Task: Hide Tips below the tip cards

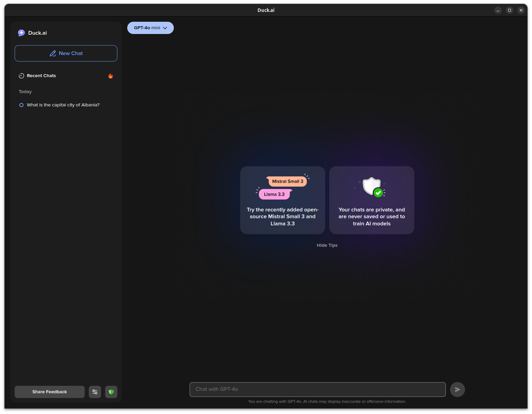Action: pyautogui.click(x=327, y=245)
